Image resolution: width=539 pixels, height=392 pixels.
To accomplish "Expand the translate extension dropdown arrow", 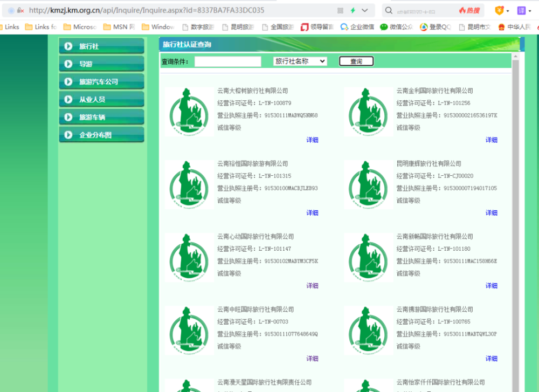I will [x=530, y=11].
